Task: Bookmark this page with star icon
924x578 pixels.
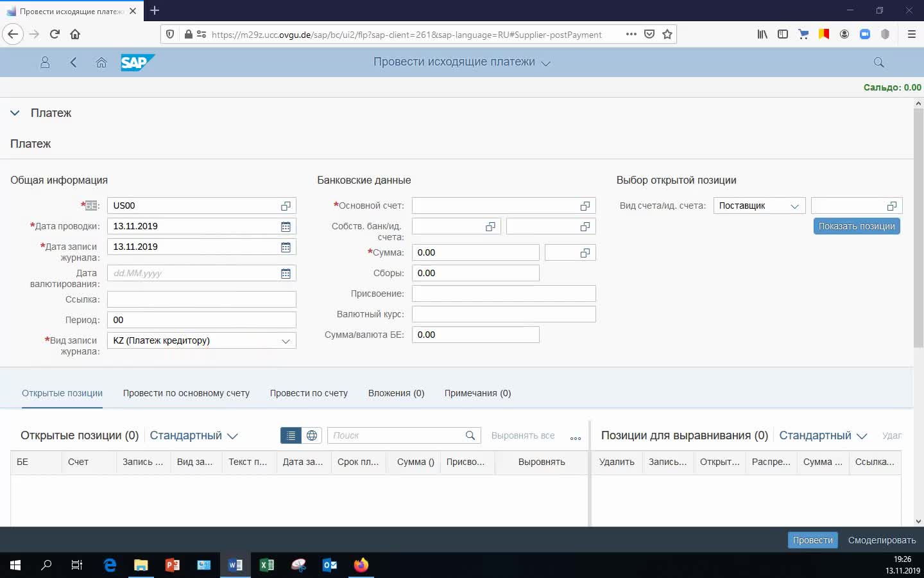Action: pos(667,34)
